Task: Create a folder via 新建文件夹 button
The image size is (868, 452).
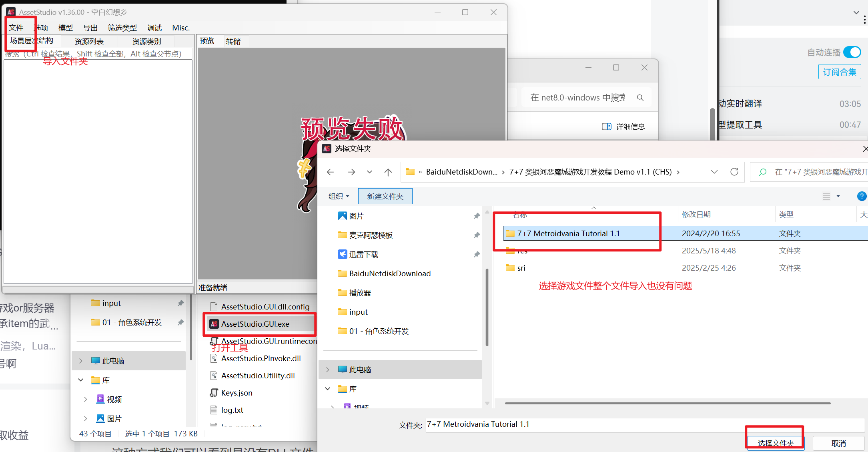Action: [x=385, y=196]
